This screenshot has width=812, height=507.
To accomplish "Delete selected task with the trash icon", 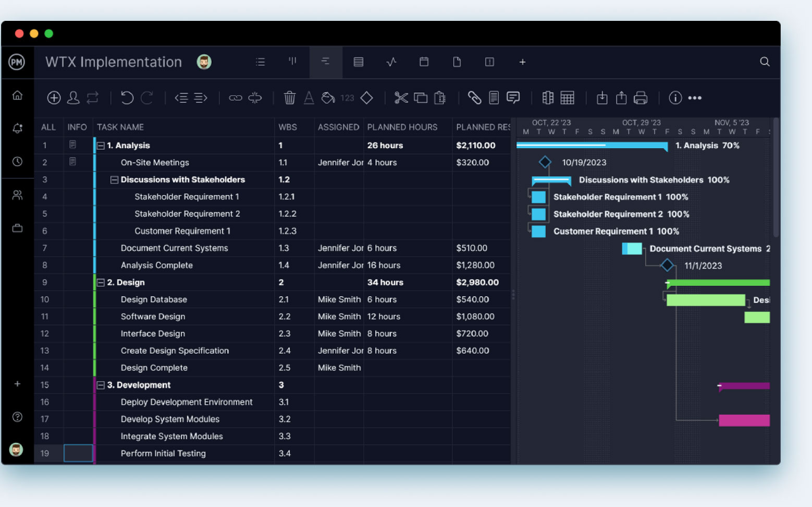I will pos(290,98).
